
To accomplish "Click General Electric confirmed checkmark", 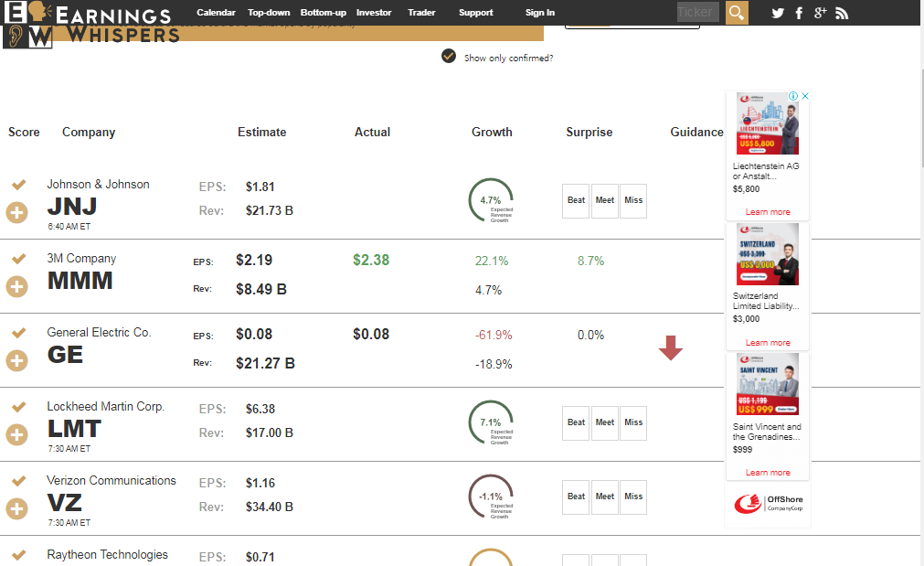I will tap(19, 333).
